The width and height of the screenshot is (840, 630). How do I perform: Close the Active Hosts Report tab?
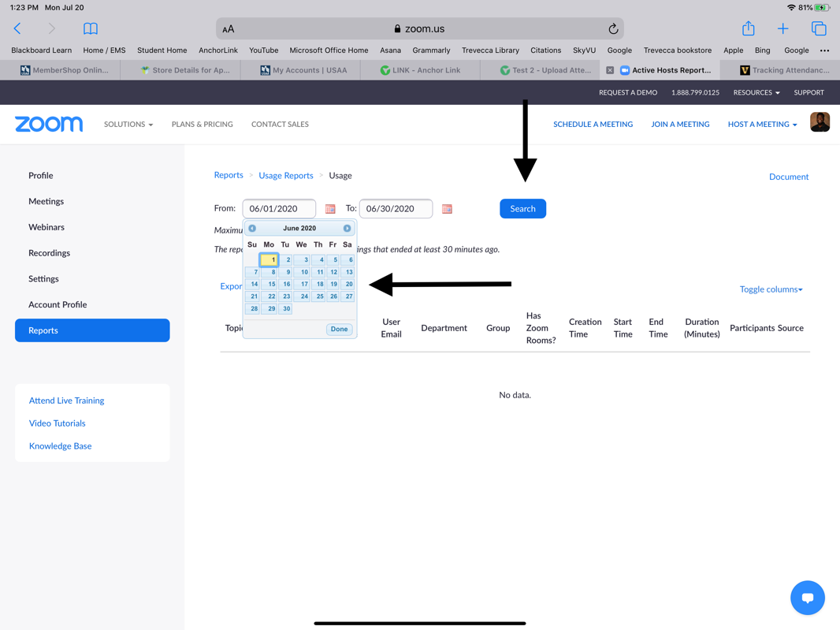tap(610, 70)
